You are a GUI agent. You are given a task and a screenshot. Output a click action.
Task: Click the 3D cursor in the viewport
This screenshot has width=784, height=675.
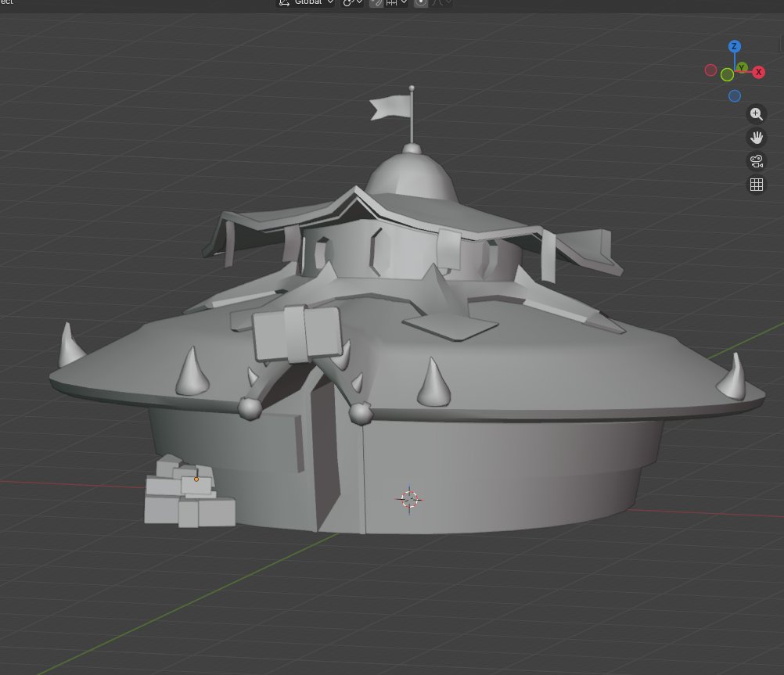click(x=409, y=499)
